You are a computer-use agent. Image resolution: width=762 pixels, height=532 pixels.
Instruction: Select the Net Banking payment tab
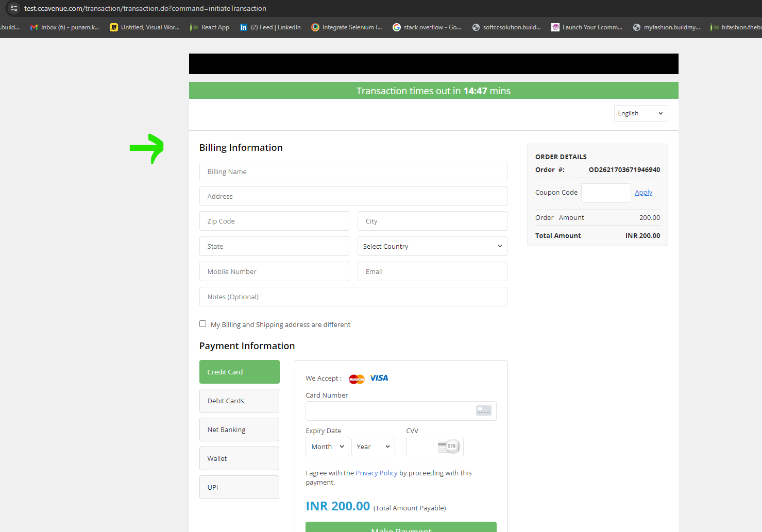tap(240, 430)
